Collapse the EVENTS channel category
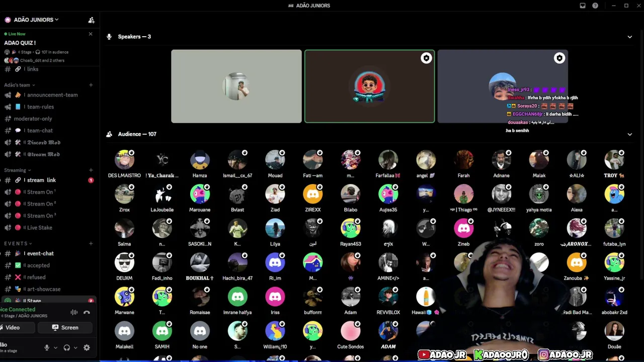This screenshot has width=644, height=362. [x=18, y=244]
